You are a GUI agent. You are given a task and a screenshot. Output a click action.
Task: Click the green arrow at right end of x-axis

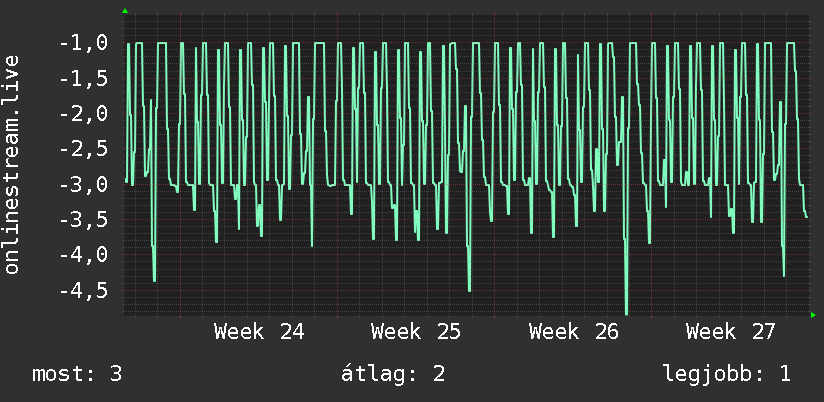pos(813,315)
